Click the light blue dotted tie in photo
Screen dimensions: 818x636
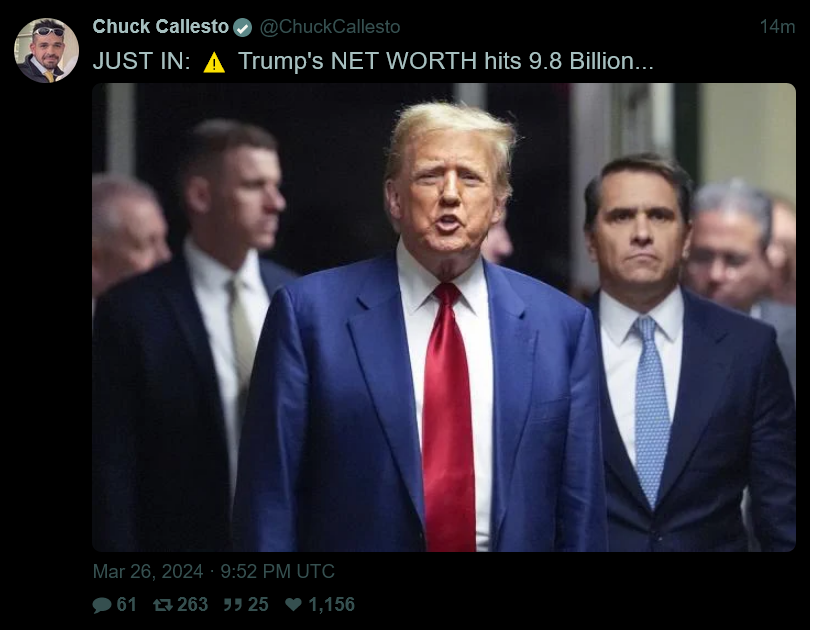[x=651, y=412]
